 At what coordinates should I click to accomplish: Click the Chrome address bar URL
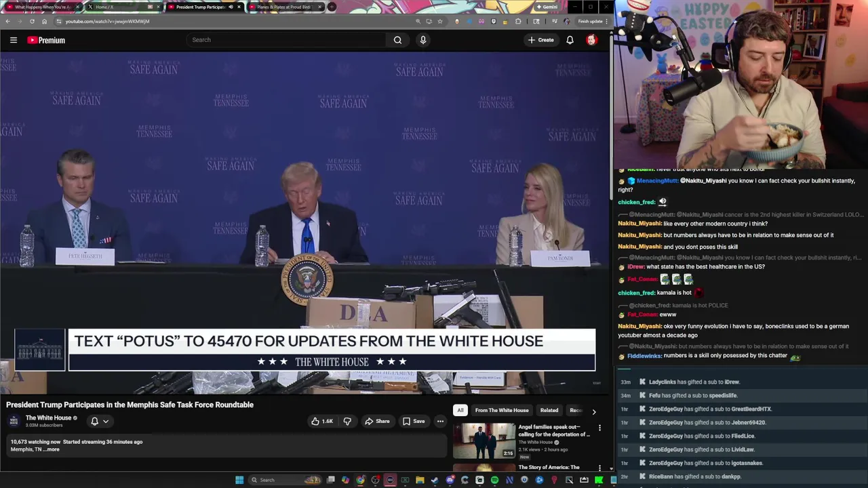107,21
